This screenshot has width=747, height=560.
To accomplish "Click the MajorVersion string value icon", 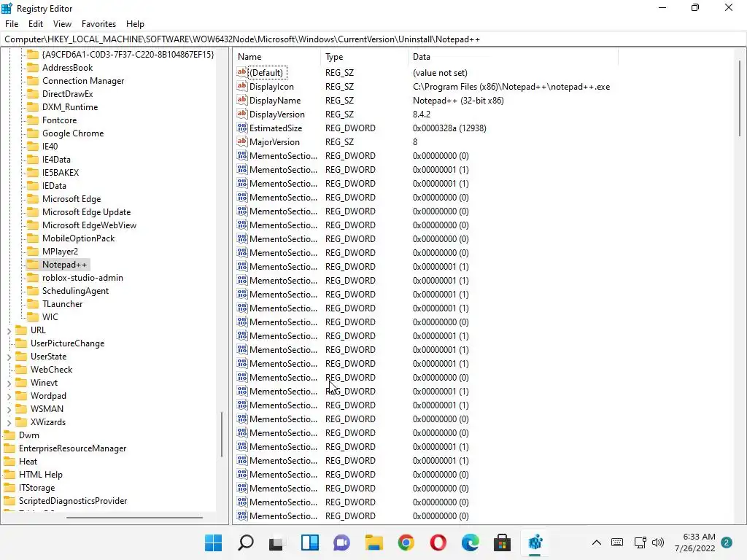I will (242, 141).
